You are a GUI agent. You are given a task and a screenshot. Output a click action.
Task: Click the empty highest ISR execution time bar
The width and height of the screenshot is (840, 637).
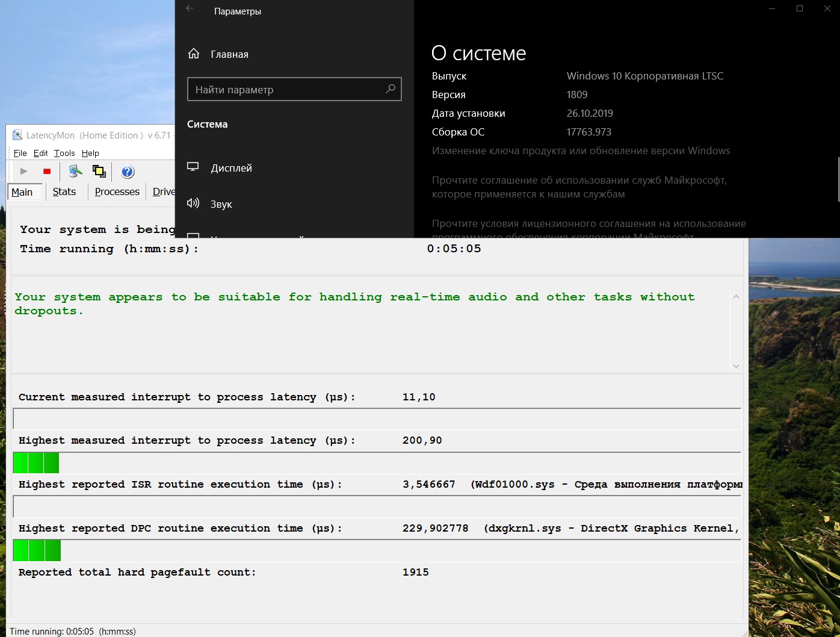click(377, 507)
